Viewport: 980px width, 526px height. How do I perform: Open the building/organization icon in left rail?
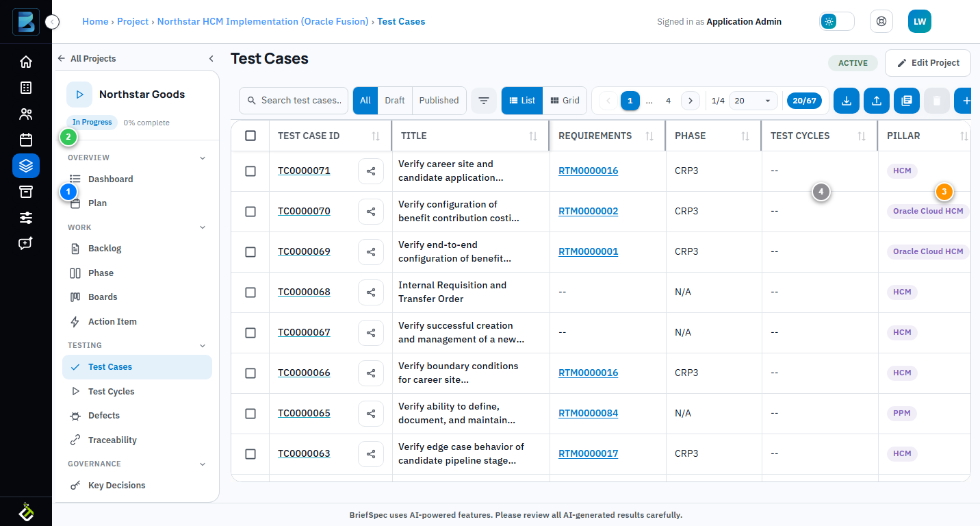[x=26, y=88]
